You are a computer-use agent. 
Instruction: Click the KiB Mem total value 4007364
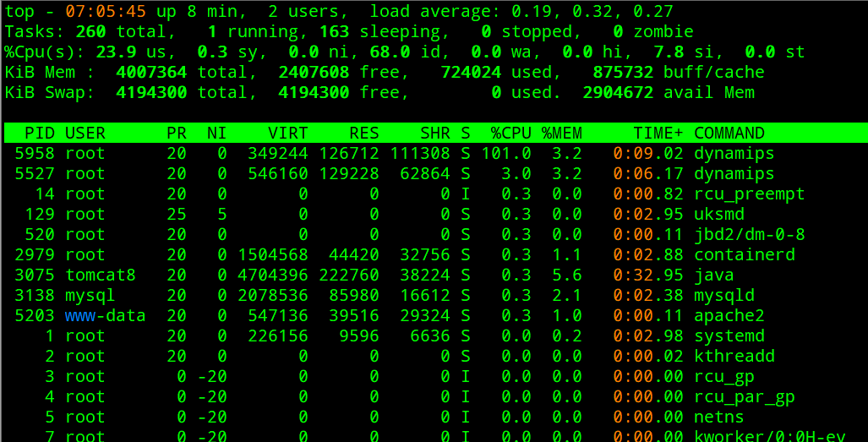tap(151, 72)
